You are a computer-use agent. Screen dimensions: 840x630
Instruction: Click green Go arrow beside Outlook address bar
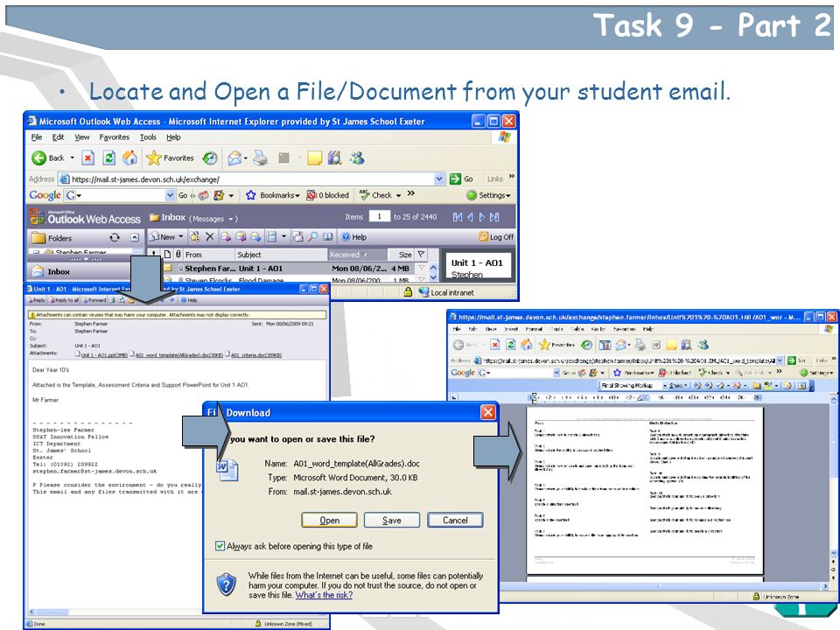[455, 178]
